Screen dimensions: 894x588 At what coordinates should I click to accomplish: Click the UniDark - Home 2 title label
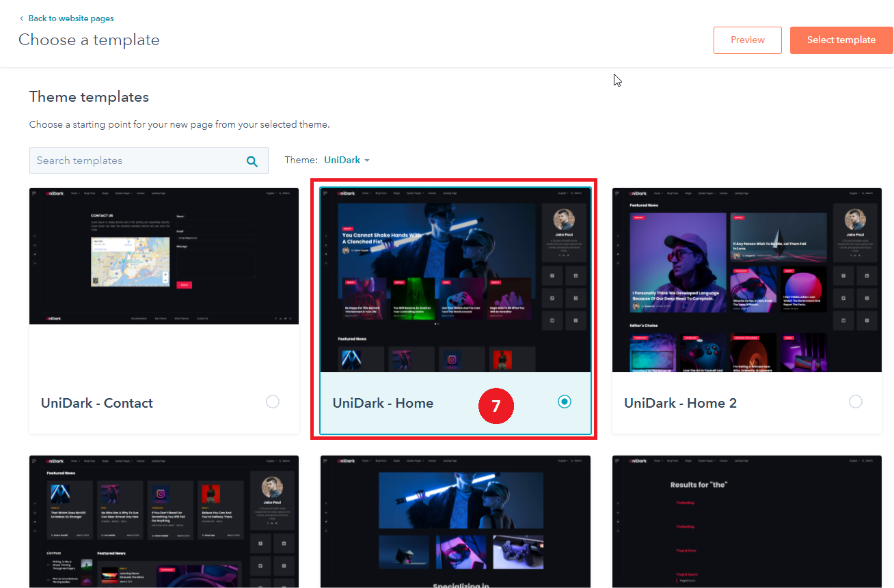[680, 403]
